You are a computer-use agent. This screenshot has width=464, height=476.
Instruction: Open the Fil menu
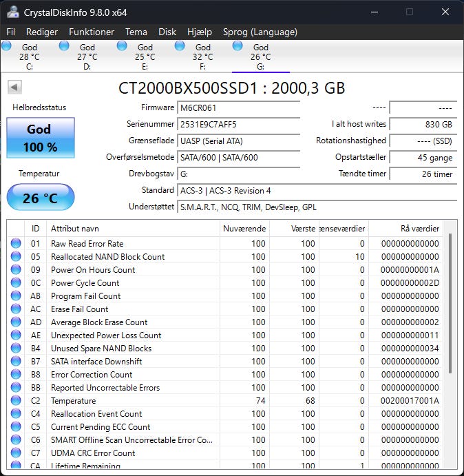point(10,32)
